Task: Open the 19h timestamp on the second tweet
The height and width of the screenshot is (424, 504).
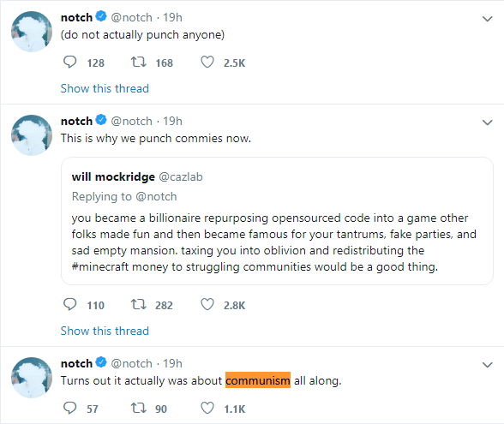Action: click(172, 121)
